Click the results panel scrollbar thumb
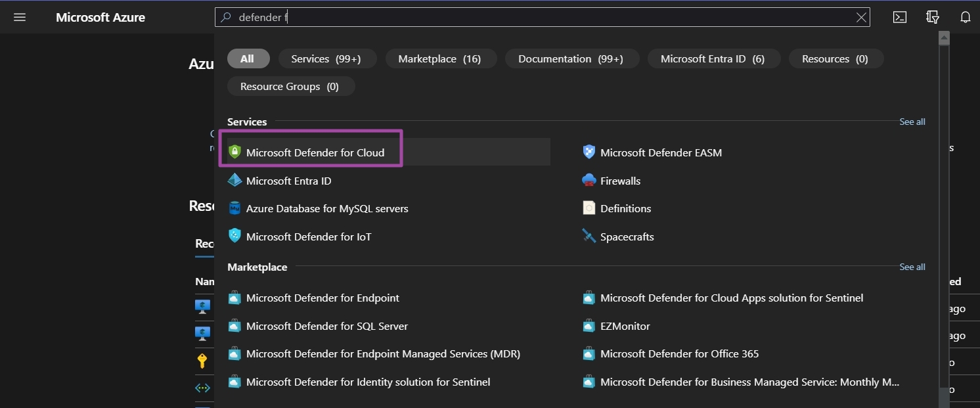This screenshot has width=980, height=408. (x=944, y=215)
